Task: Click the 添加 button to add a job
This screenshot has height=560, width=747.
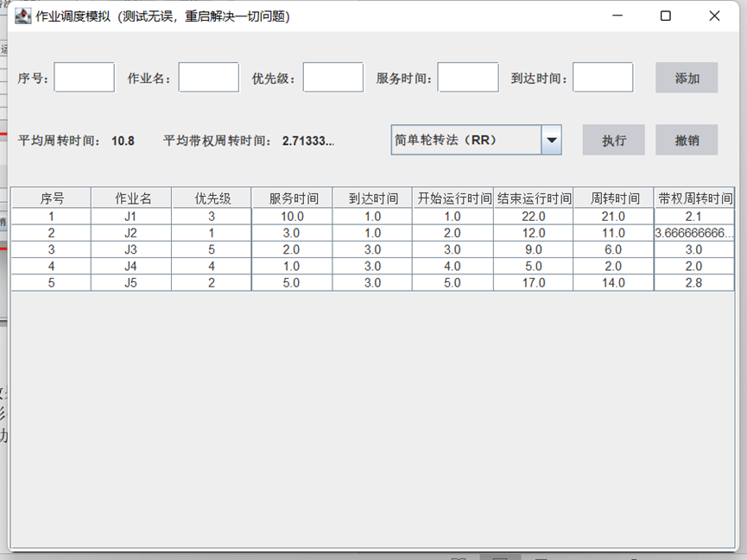Action: [x=687, y=78]
